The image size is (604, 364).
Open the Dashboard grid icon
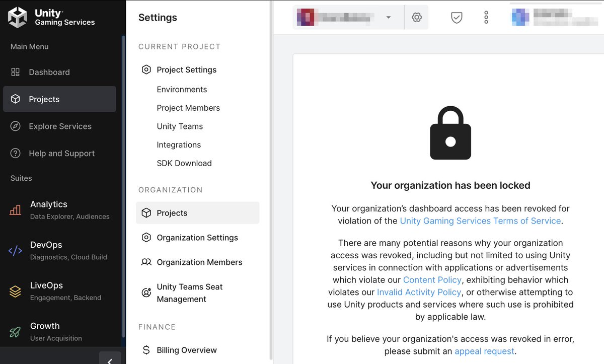[x=16, y=72]
